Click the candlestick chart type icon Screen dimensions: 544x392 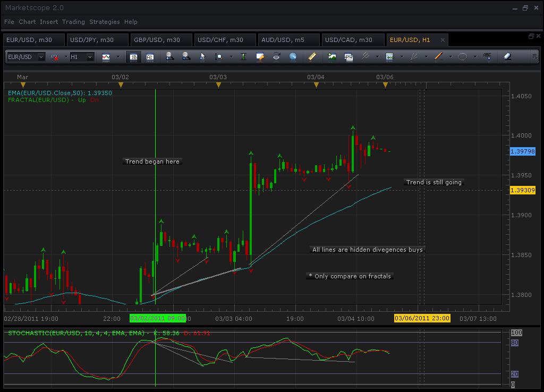click(106, 57)
